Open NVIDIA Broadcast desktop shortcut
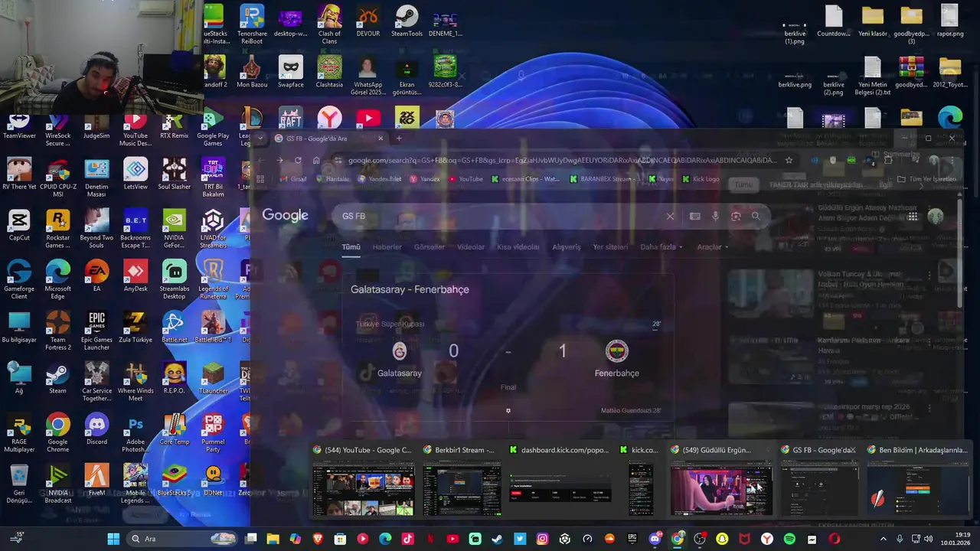Image resolution: width=980 pixels, height=551 pixels. [x=57, y=484]
